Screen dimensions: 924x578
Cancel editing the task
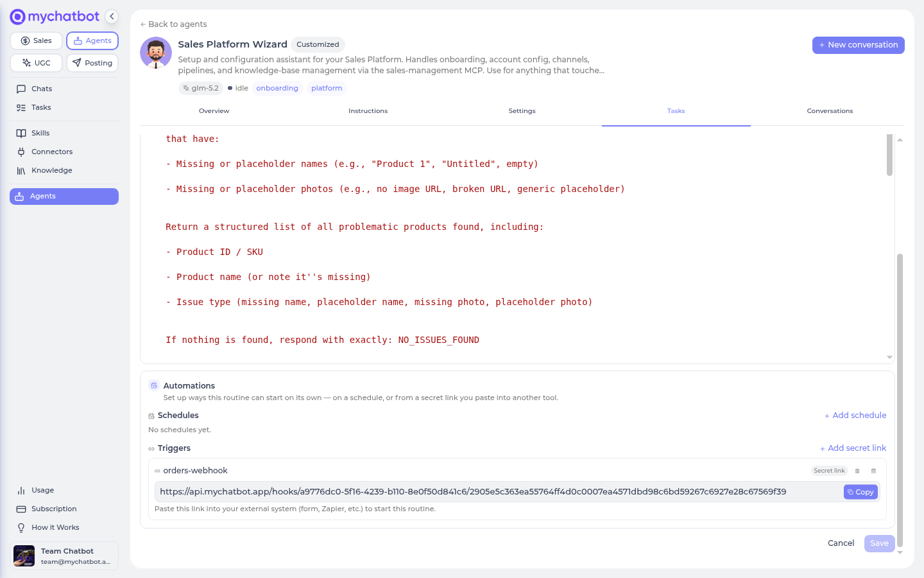[841, 543]
